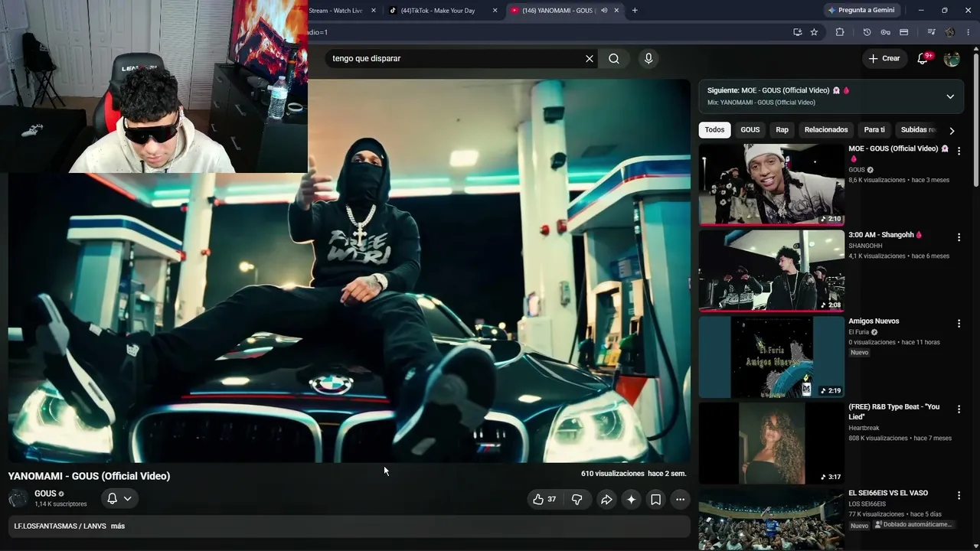This screenshot has width=980, height=551.
Task: Open YouTube notifications bell
Action: 923,59
